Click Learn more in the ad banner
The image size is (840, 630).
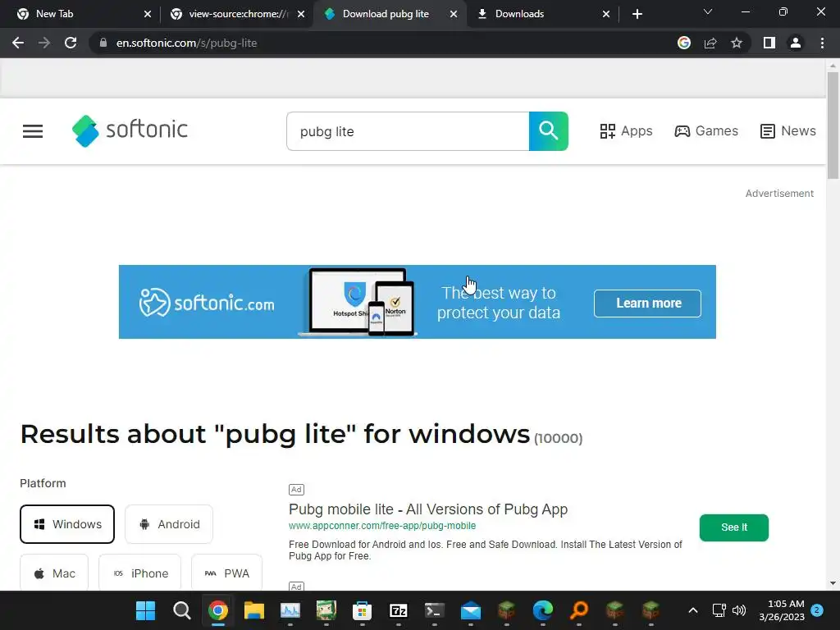[648, 304]
